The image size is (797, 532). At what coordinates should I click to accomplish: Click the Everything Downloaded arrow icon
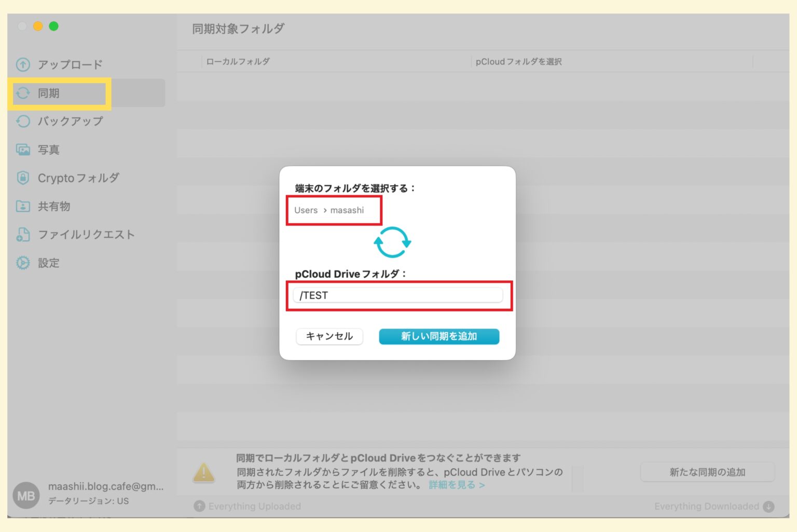[x=769, y=507]
